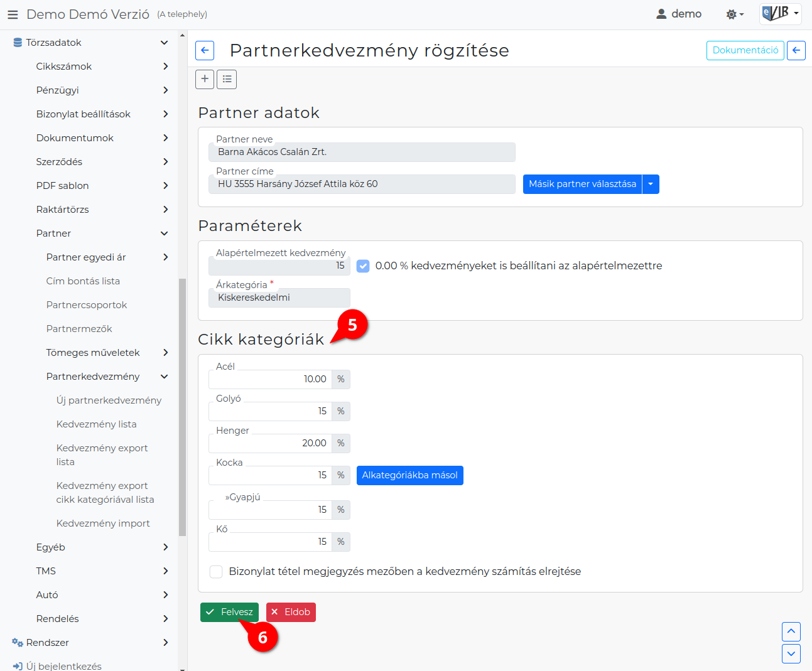Expand the Rendszer section
This screenshot has width=812, height=671.
point(165,643)
